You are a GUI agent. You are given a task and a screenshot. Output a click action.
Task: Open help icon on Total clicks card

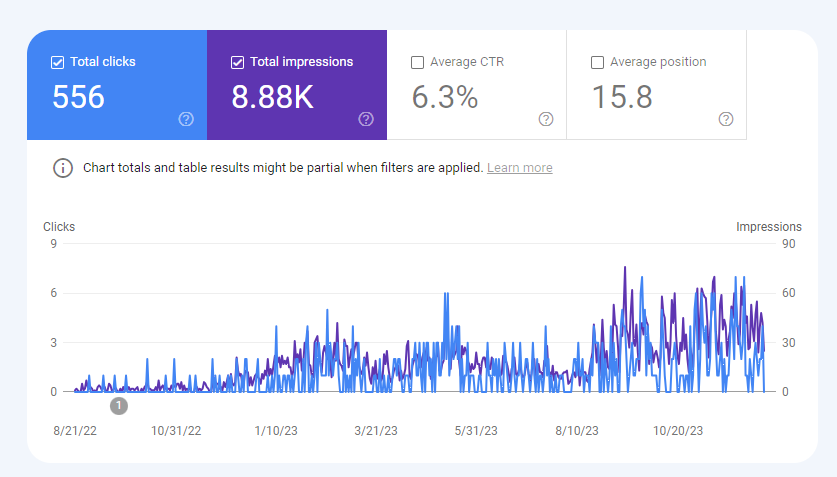[x=186, y=119]
